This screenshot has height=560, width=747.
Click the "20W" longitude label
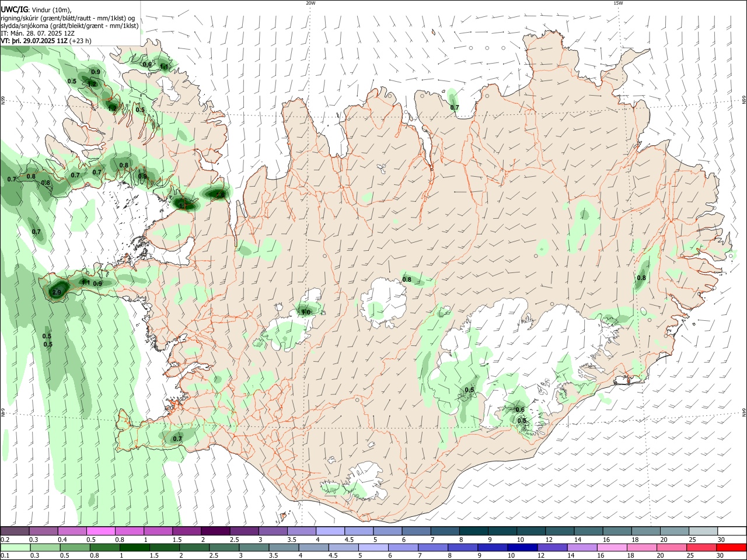tap(310, 3)
